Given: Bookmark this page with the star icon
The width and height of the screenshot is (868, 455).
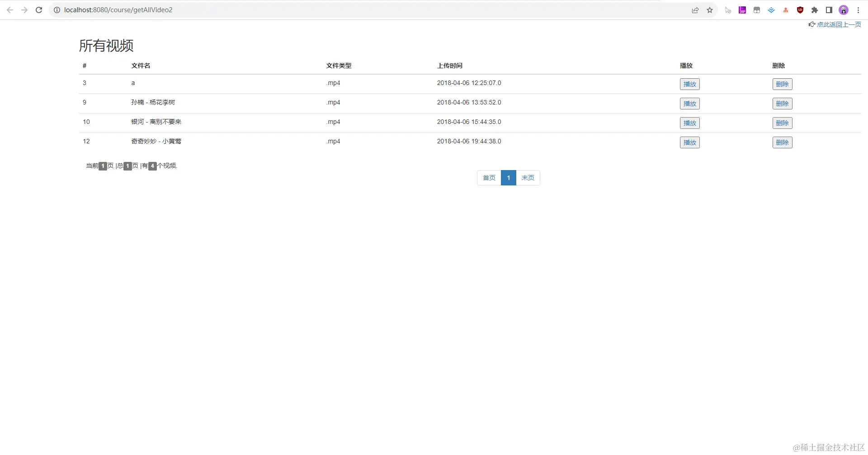Looking at the screenshot, I should [710, 10].
